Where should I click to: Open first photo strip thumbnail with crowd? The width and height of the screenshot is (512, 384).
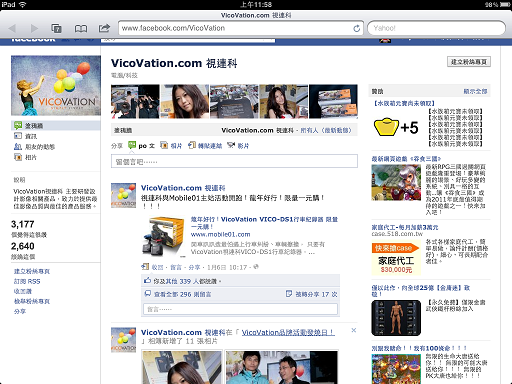coord(135,101)
